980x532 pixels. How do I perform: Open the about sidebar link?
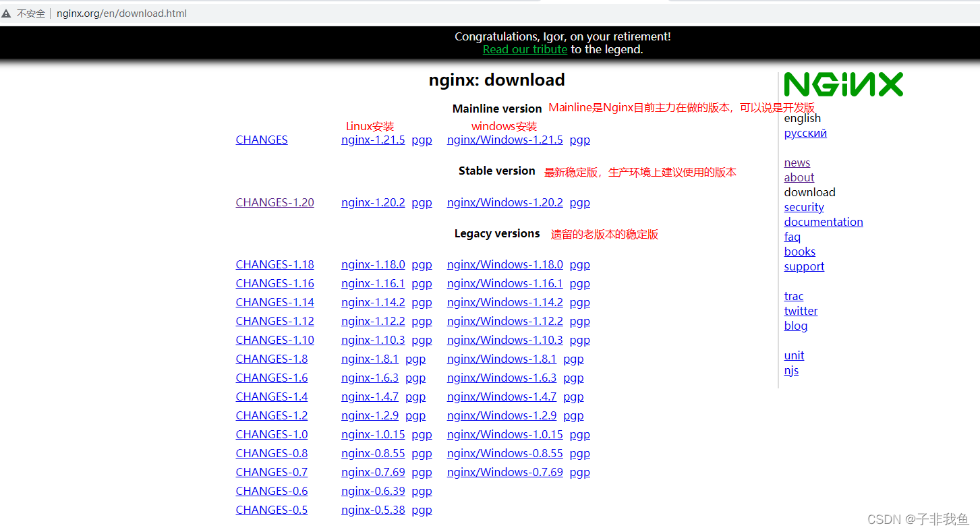(x=799, y=177)
